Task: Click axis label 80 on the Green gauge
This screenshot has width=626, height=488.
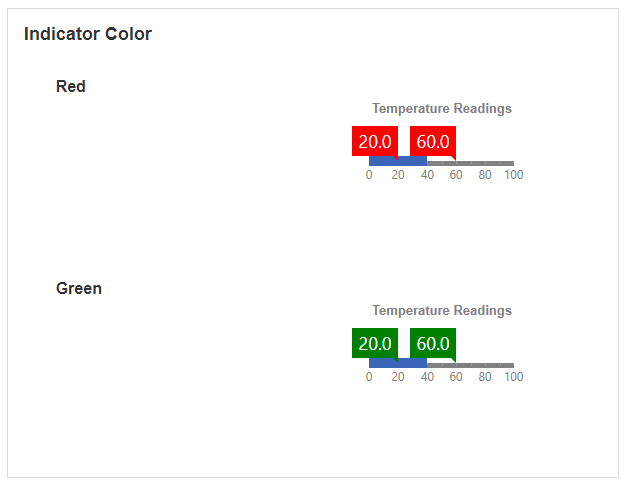Action: pos(485,377)
